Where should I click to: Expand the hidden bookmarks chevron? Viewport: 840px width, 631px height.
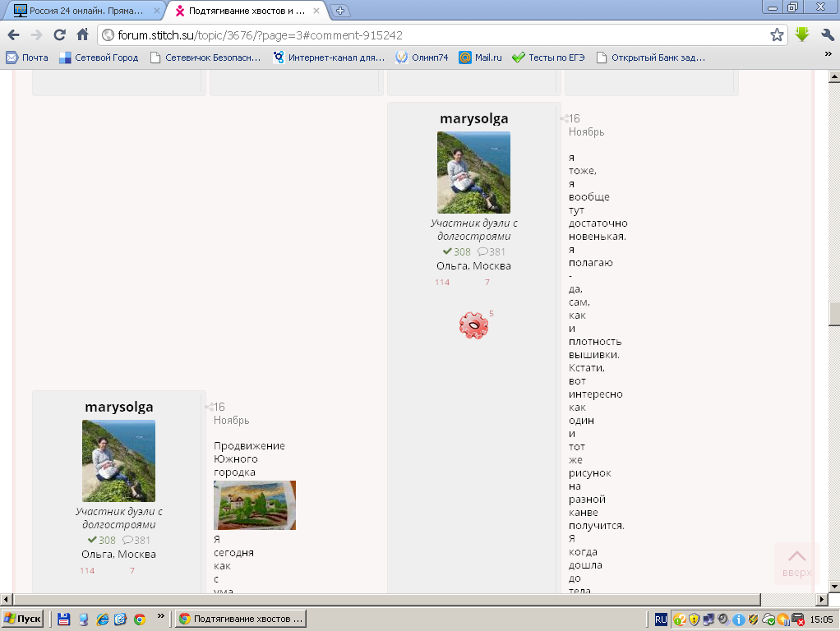(x=828, y=54)
